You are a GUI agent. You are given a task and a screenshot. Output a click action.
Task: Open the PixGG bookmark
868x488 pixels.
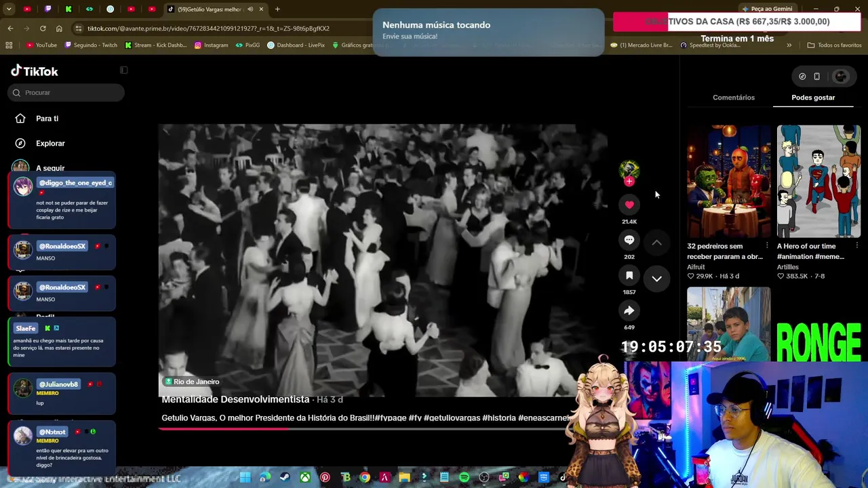(x=248, y=45)
